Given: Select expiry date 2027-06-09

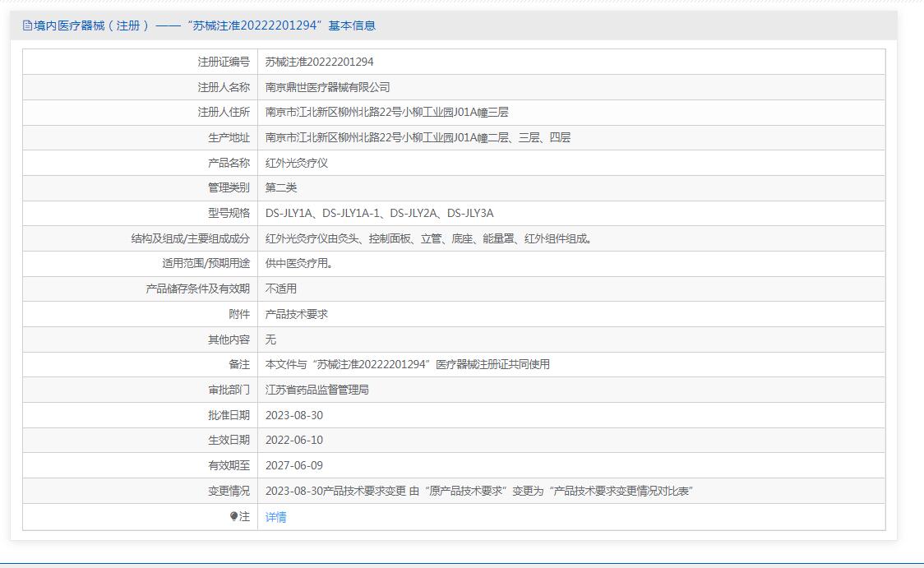Looking at the screenshot, I should click(294, 465).
